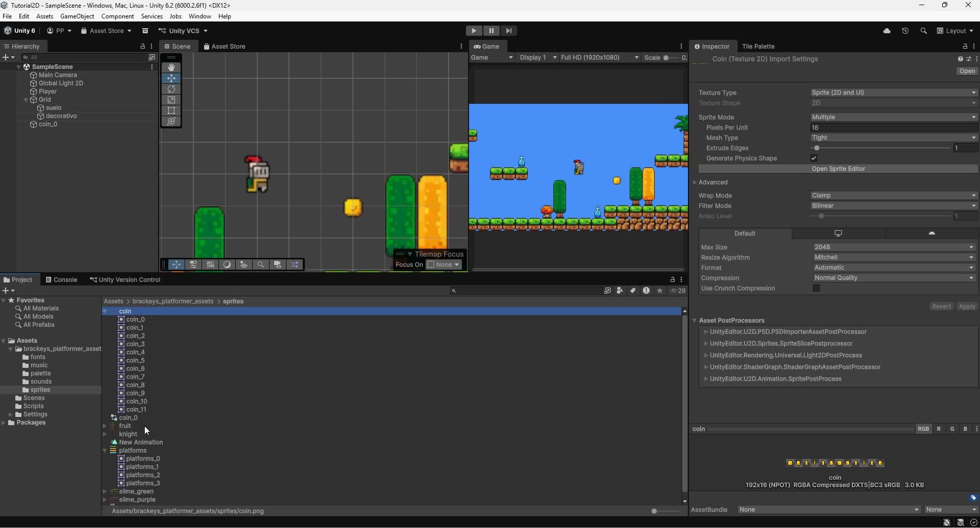Open the GameObject menu

click(x=77, y=16)
